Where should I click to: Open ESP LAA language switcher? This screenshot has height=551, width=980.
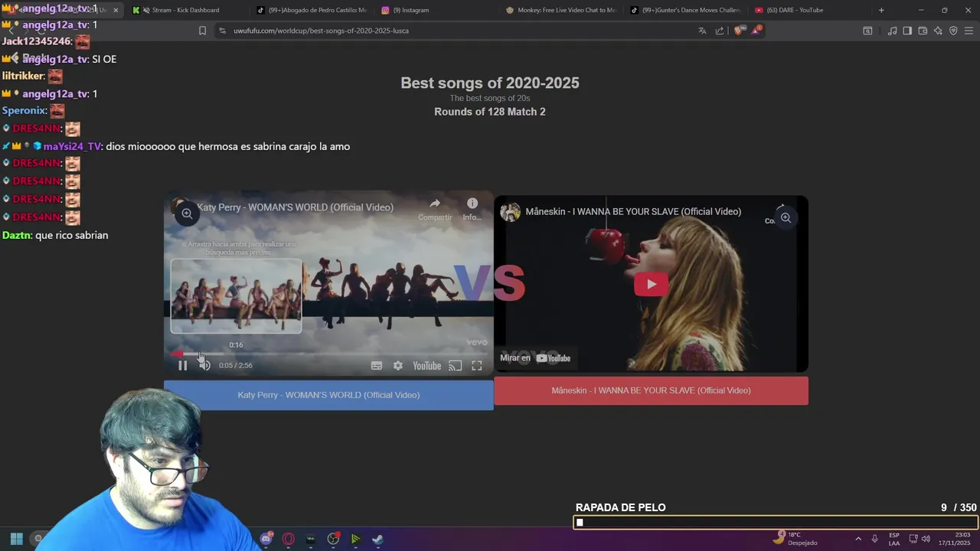[894, 539]
